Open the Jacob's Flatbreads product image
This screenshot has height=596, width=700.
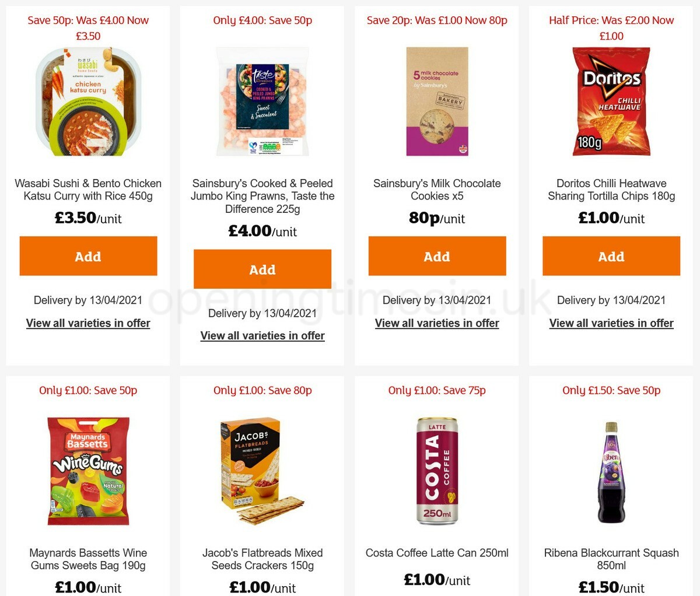[262, 472]
